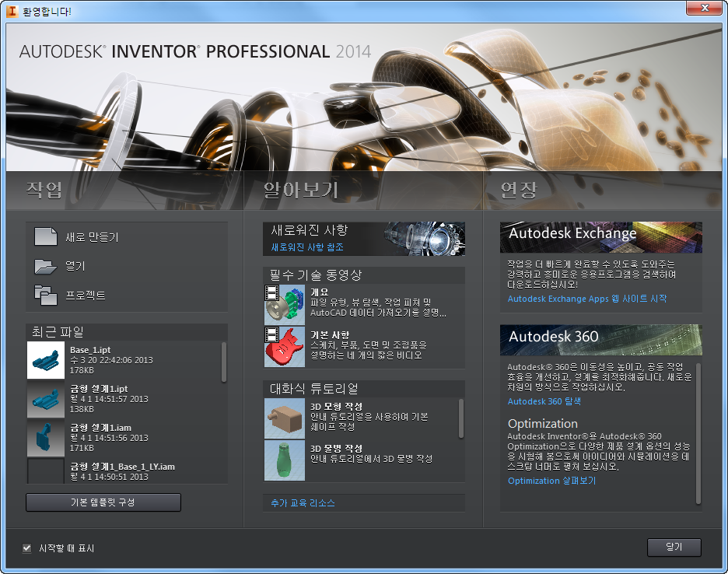Click the Inventor app icon in title bar

point(12,11)
